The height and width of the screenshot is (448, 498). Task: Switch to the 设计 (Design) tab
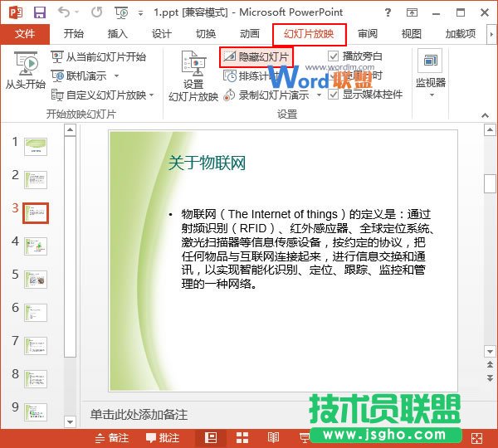point(162,34)
